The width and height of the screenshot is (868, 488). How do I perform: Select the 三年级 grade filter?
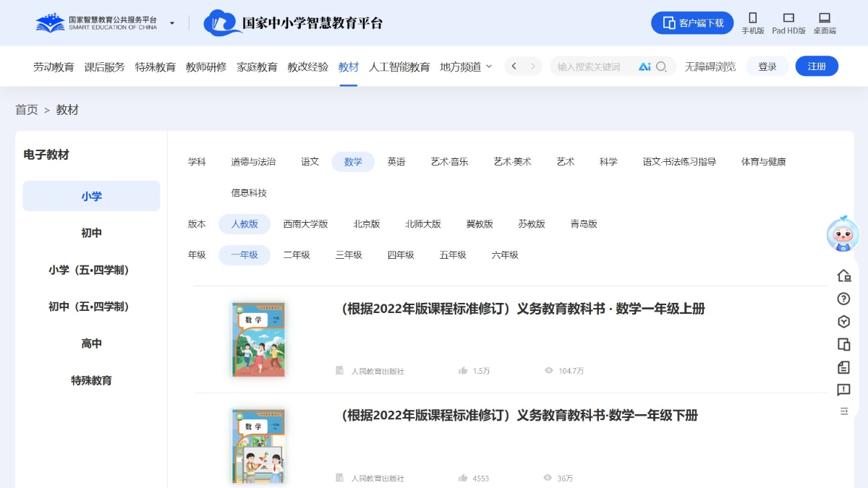(349, 255)
